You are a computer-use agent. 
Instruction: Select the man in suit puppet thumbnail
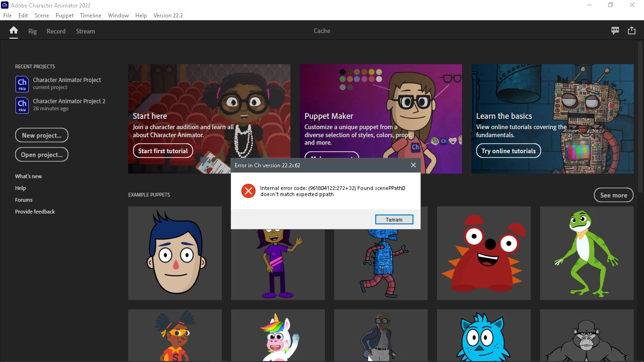coord(381,335)
